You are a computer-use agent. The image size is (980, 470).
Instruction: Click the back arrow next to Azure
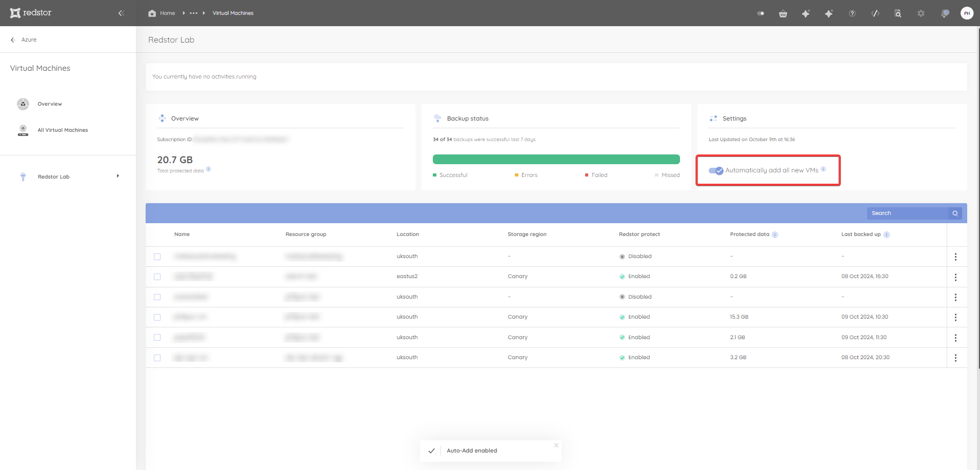[13, 40]
